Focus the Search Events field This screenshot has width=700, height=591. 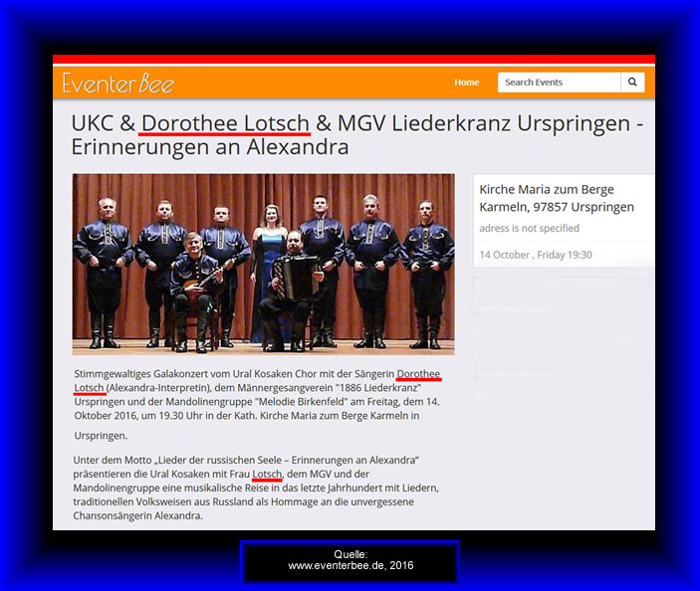[559, 82]
